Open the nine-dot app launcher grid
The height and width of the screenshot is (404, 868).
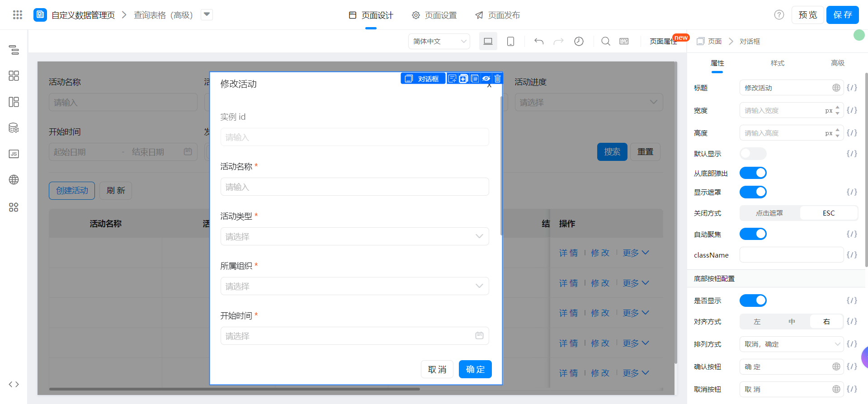(x=18, y=15)
